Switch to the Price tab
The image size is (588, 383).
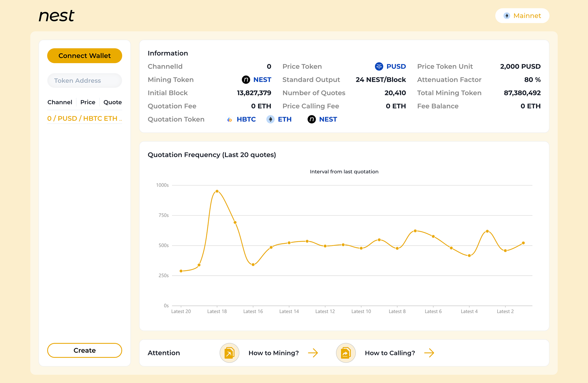click(88, 102)
